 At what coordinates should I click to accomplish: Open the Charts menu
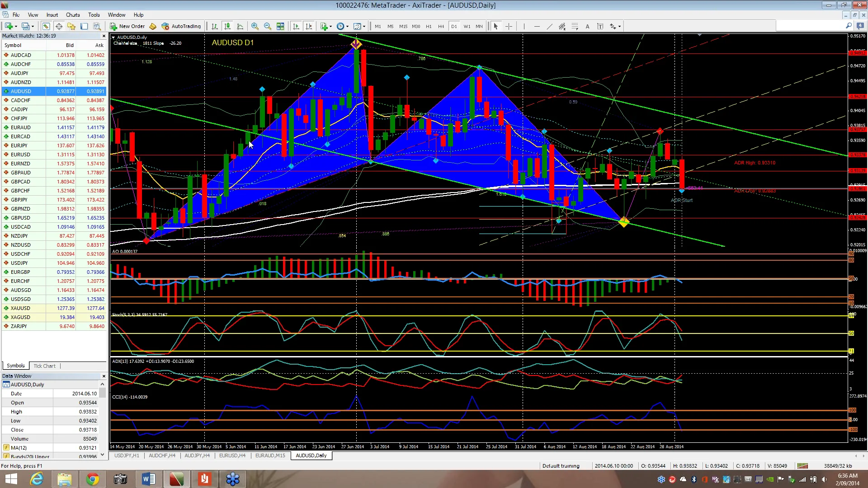click(72, 14)
